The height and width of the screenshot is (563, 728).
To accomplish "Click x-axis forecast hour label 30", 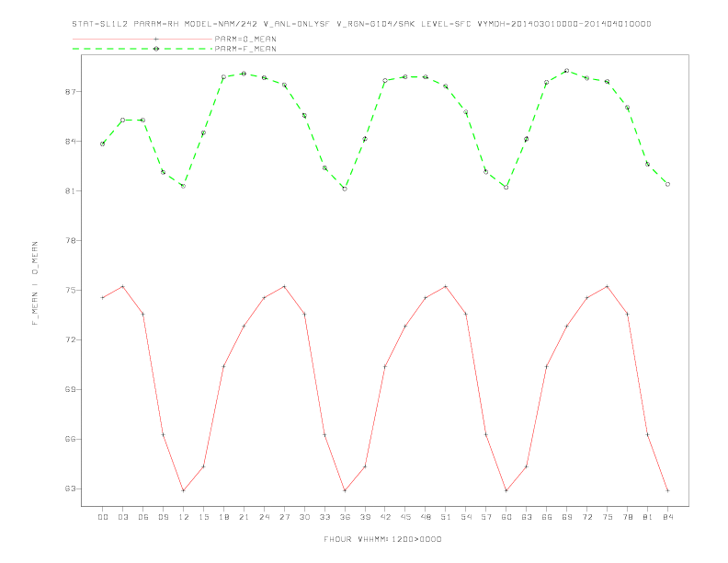I will (x=304, y=517).
